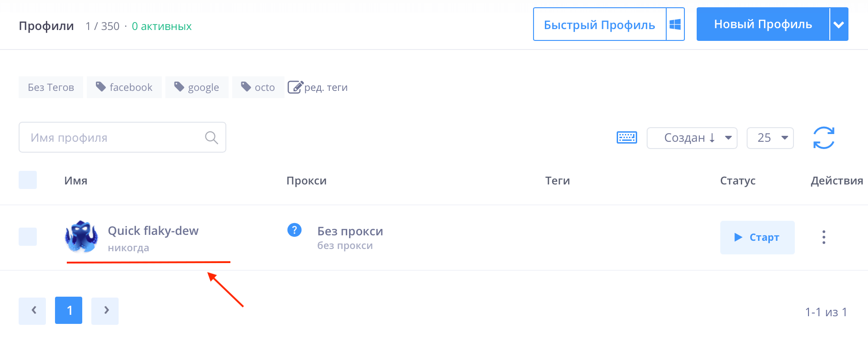Filter by the facebook tag

[x=124, y=87]
